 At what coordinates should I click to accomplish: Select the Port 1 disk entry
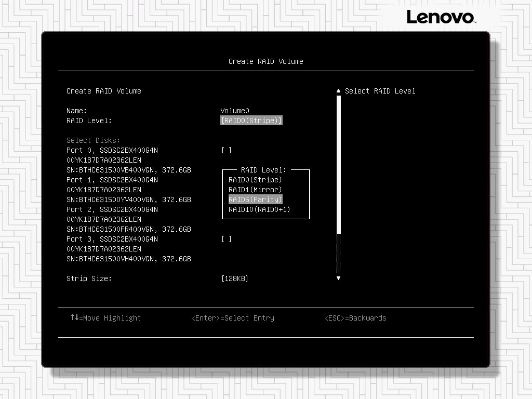(x=112, y=180)
